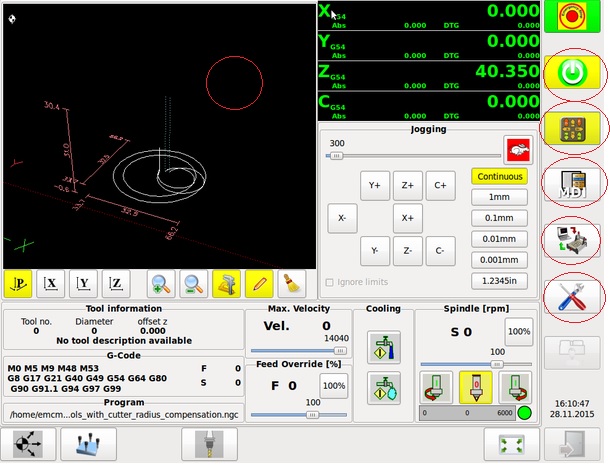Jog X- axis
This screenshot has width=610, height=469.
pyautogui.click(x=342, y=218)
